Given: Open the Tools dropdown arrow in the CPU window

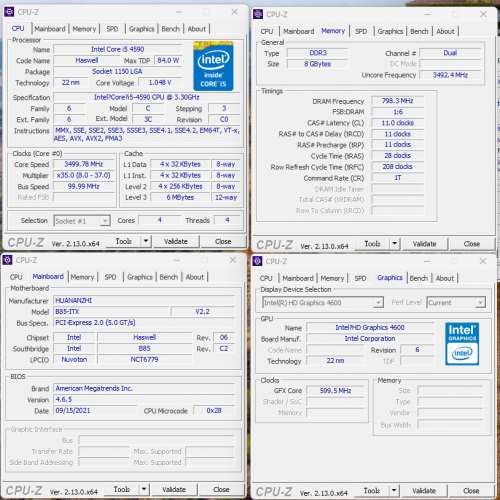Looking at the screenshot, I should (x=146, y=241).
